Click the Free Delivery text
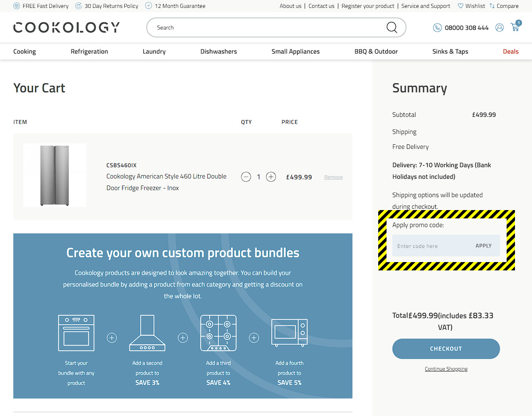Screen dimensions: 532x416 point(410,147)
